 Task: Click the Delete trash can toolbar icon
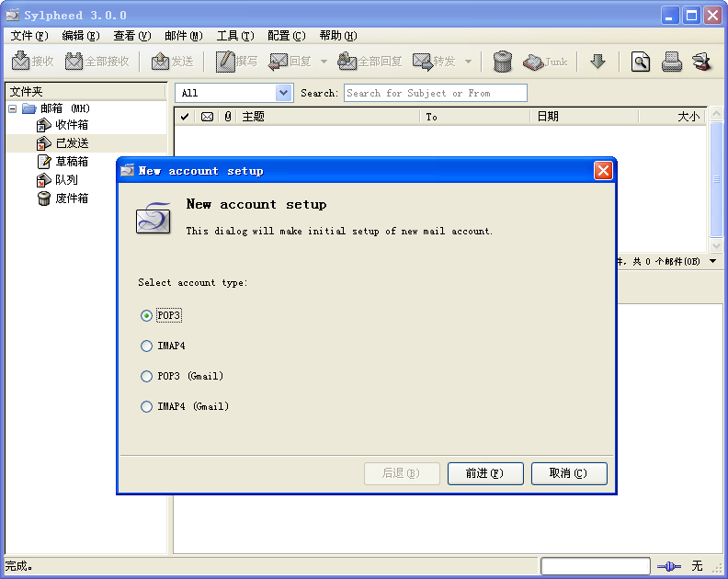tap(503, 62)
